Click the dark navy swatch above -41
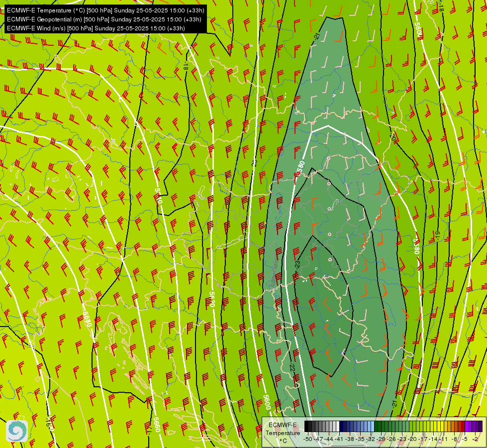Image resolution: width=487 pixels, height=448 pixels. click(341, 426)
